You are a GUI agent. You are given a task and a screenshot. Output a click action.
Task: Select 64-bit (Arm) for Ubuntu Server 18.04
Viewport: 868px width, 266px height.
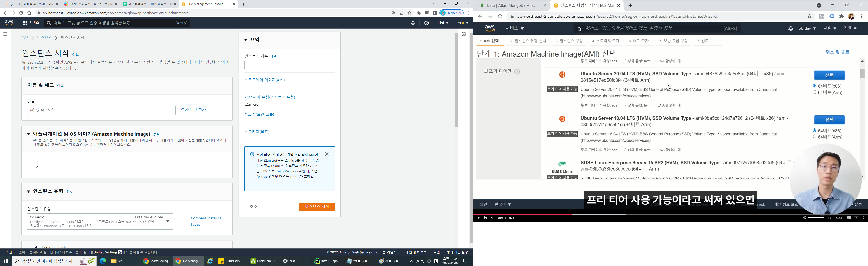(814, 137)
